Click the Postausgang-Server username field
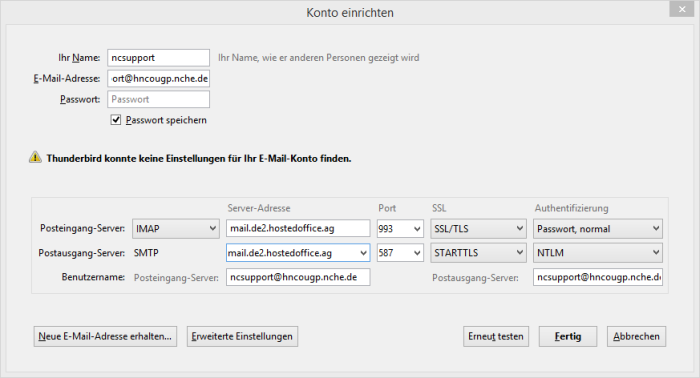Viewport: 700px width, 378px height. [x=598, y=277]
